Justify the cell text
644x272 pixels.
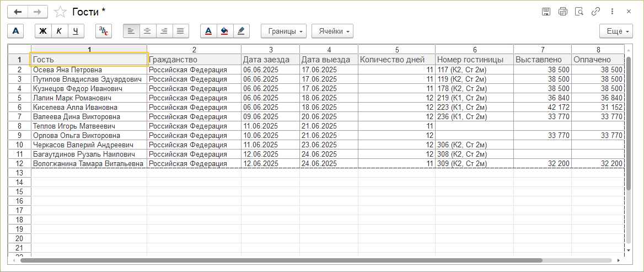pyautogui.click(x=180, y=31)
